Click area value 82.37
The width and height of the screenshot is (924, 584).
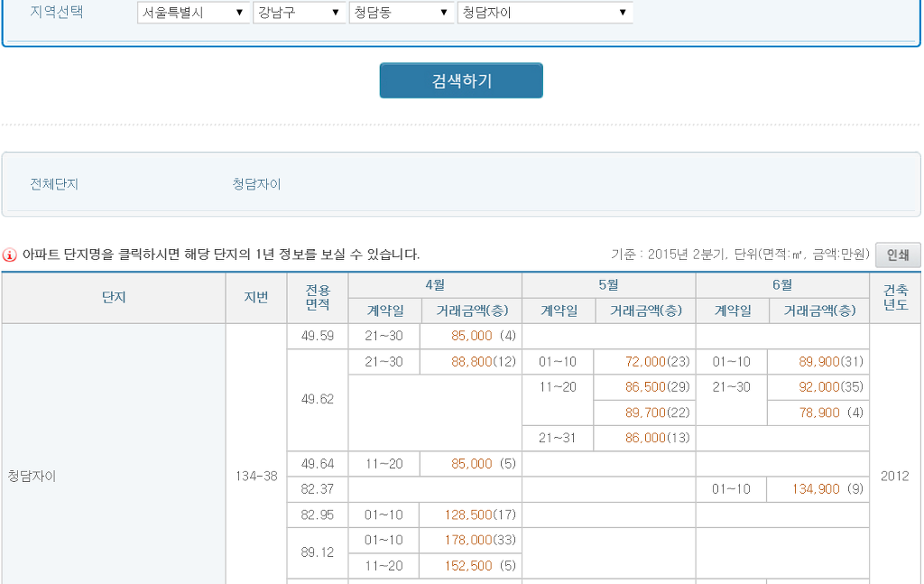tap(317, 489)
